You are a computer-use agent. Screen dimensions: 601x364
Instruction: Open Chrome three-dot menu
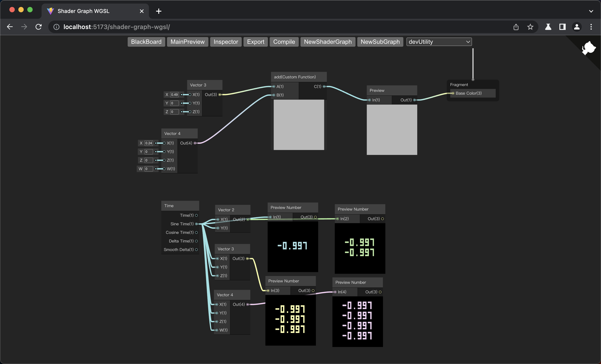[591, 27]
